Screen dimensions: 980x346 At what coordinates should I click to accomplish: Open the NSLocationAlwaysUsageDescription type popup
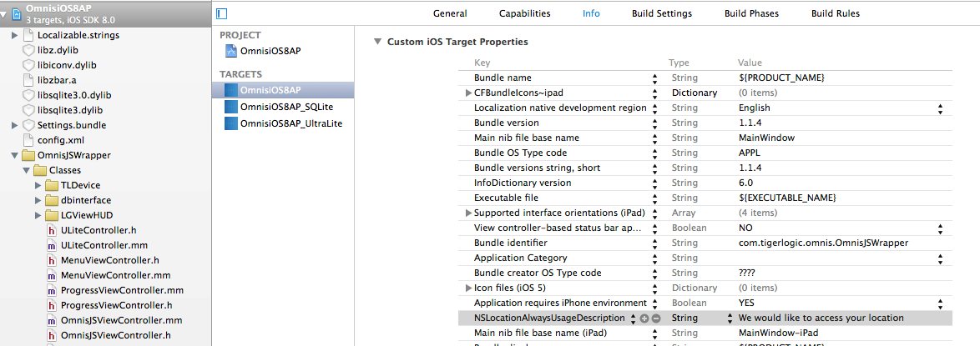click(x=729, y=318)
